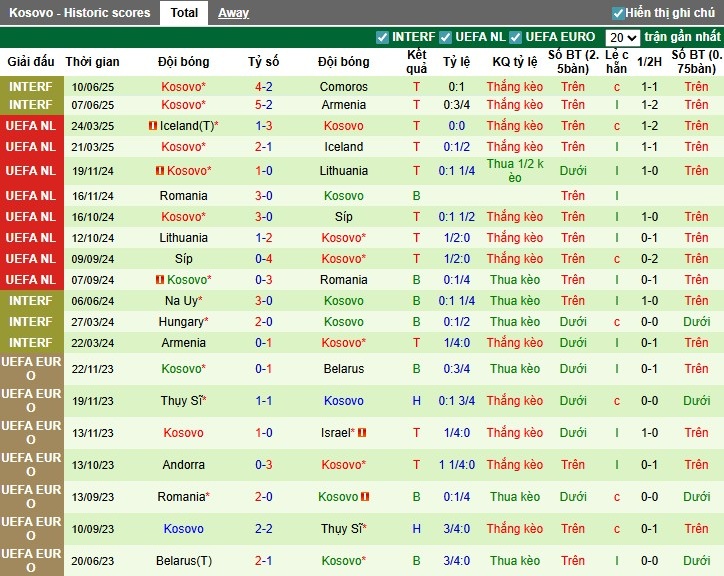Viewport: 724px width, 576px height.
Task: Click red card icon in the 07/09/24 Kosovo row
Action: click(x=159, y=280)
